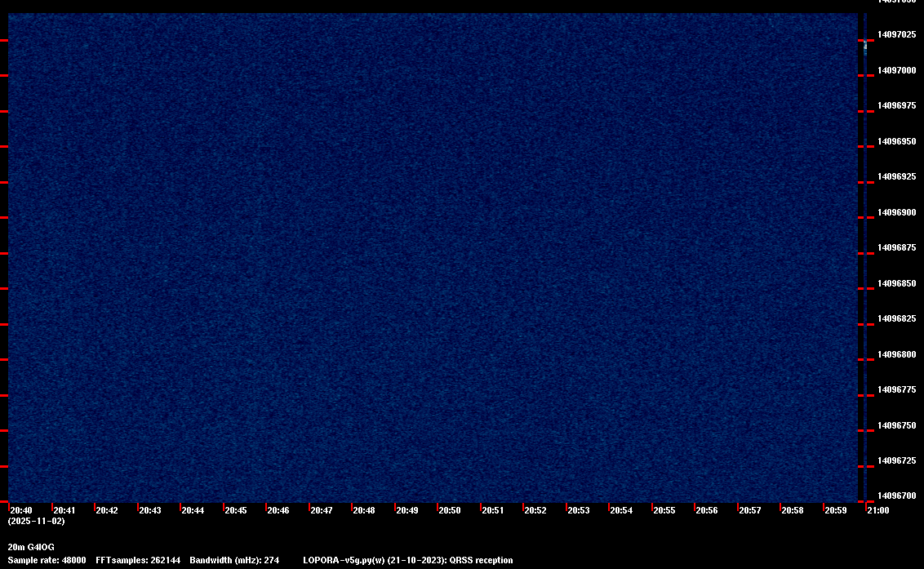Viewport: 924px width, 569px height.
Task: Select the 14096700 frequency label
Action: coord(897,496)
